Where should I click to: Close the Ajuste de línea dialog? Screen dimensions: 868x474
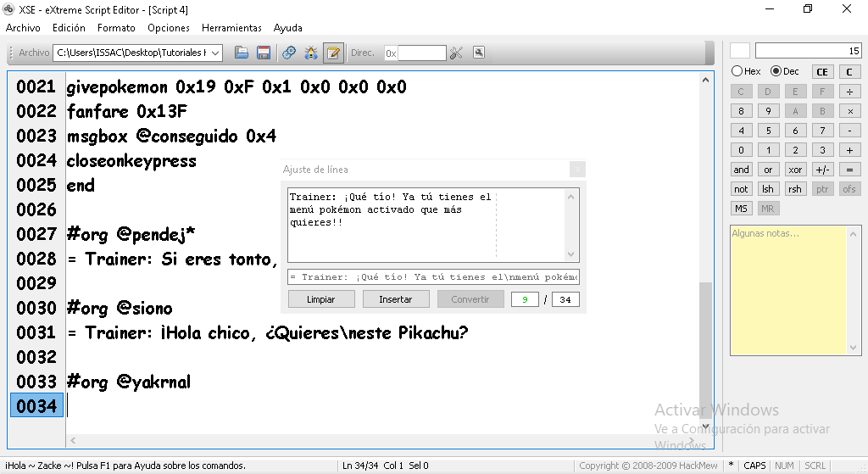pos(576,169)
